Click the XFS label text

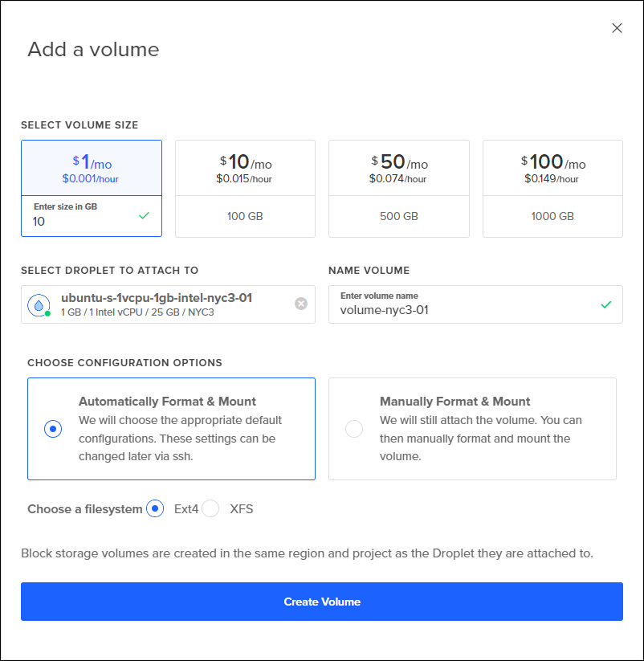[241, 508]
